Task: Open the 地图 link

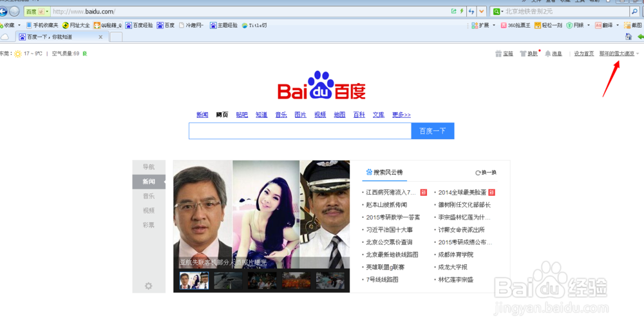Action: (339, 115)
